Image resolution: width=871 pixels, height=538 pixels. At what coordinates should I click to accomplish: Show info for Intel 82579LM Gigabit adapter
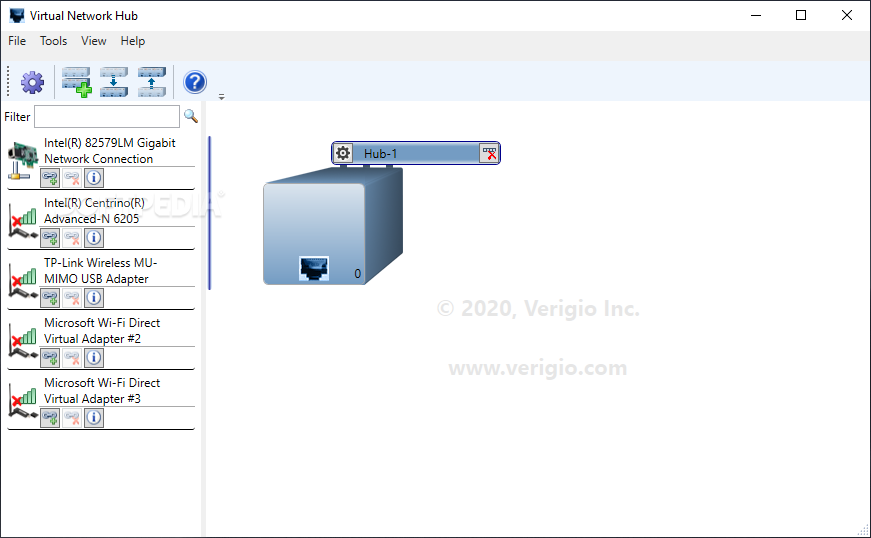click(94, 178)
